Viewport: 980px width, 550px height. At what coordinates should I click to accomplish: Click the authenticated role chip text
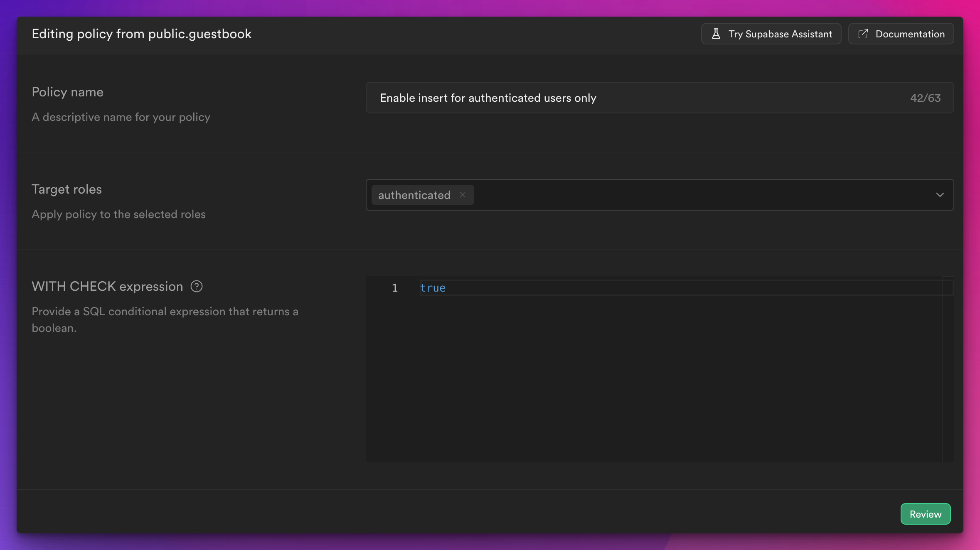point(414,195)
